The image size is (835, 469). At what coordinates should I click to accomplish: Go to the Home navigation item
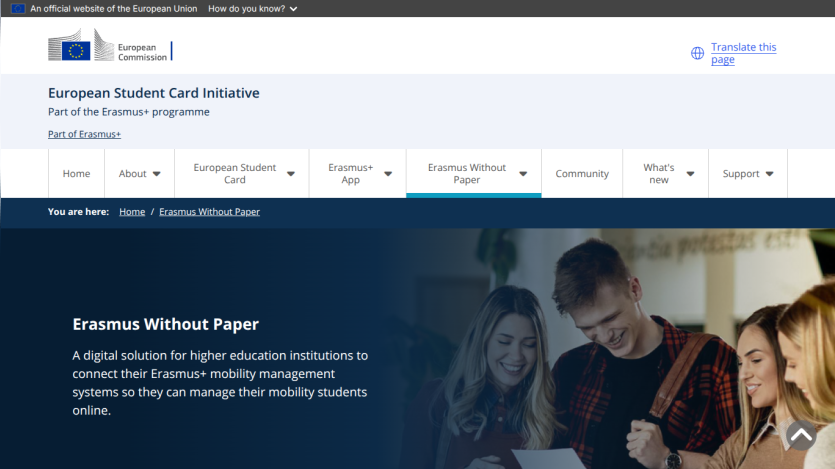76,174
